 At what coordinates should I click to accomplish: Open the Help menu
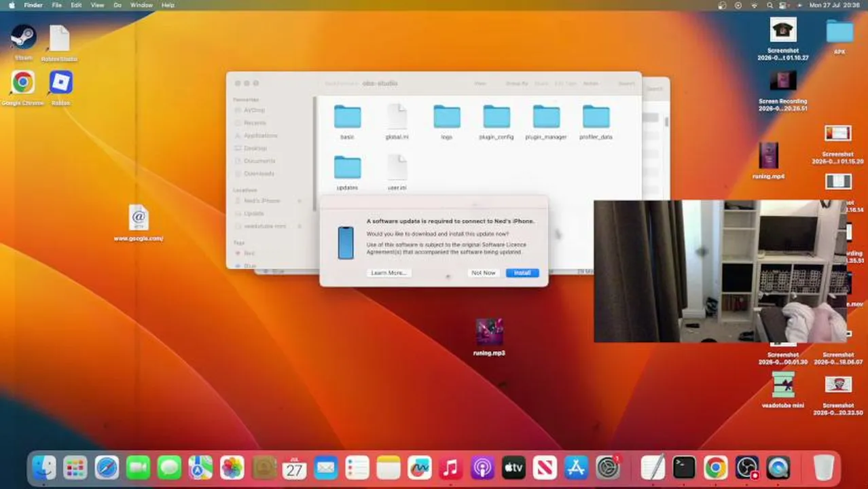pos(168,5)
